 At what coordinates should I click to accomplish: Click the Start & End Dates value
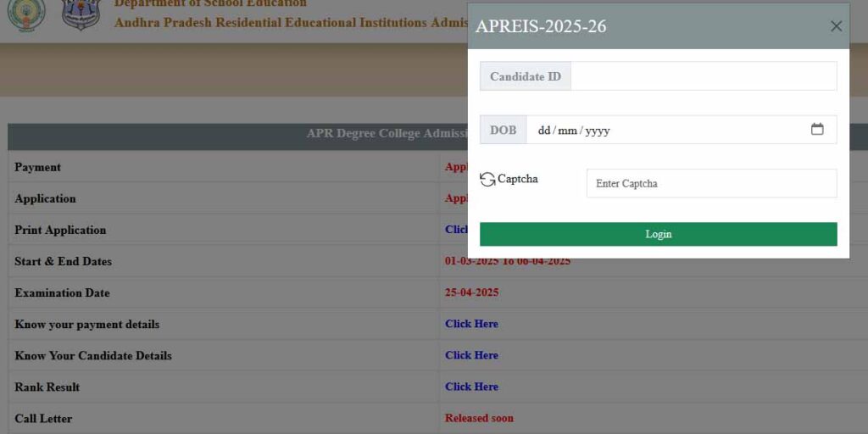click(508, 261)
